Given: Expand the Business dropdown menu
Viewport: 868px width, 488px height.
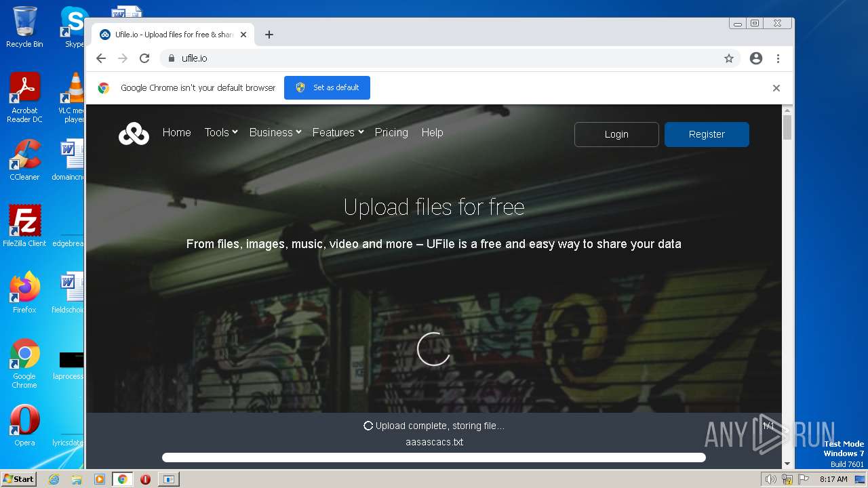Looking at the screenshot, I should 275,133.
